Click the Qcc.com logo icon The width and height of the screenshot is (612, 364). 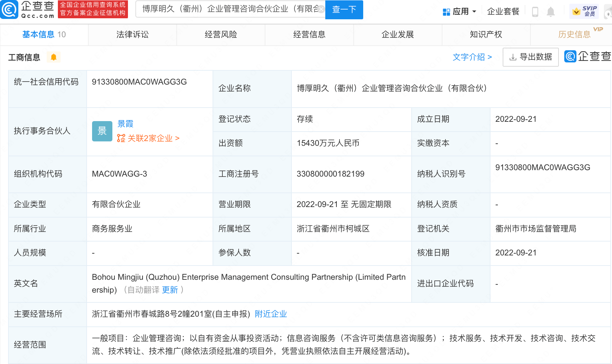9,9
